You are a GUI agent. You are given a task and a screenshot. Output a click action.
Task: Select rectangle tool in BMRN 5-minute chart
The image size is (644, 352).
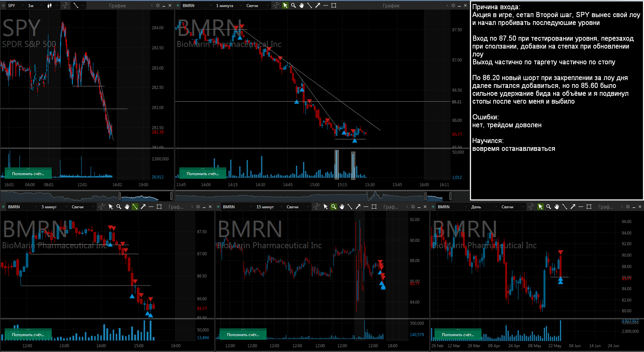click(x=159, y=207)
